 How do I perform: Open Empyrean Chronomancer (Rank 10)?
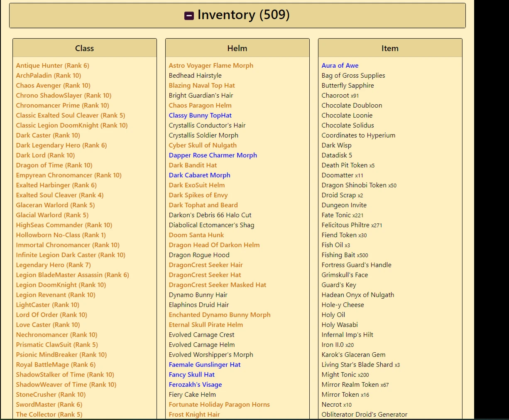click(x=69, y=175)
